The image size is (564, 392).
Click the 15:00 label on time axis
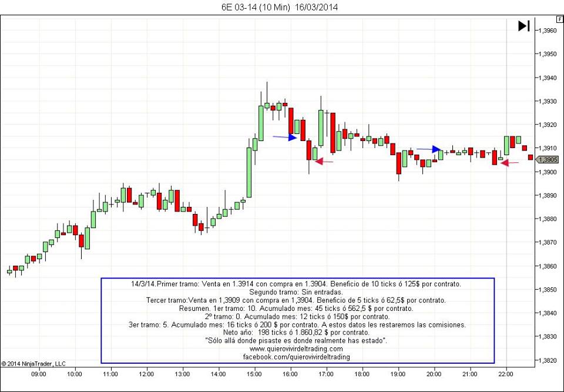pyautogui.click(x=254, y=373)
